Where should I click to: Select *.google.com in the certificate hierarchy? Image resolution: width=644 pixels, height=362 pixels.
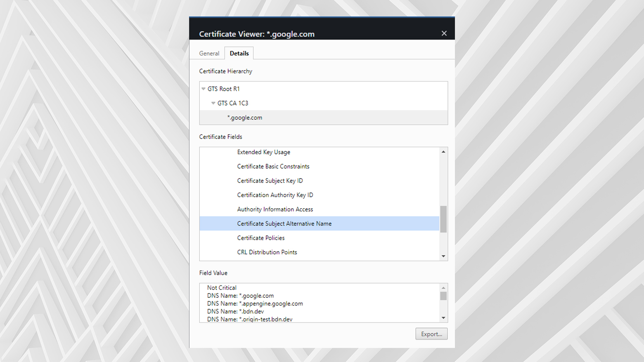coord(244,118)
